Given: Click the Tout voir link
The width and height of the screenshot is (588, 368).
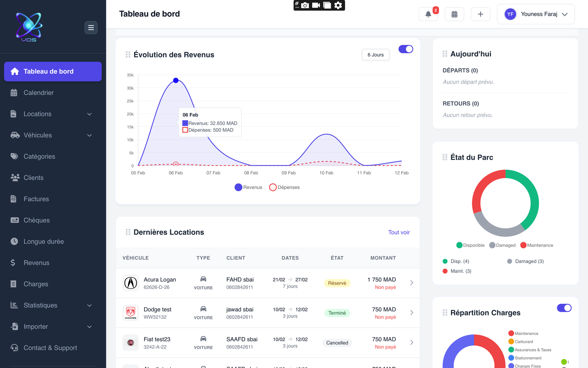Looking at the screenshot, I should tap(399, 233).
